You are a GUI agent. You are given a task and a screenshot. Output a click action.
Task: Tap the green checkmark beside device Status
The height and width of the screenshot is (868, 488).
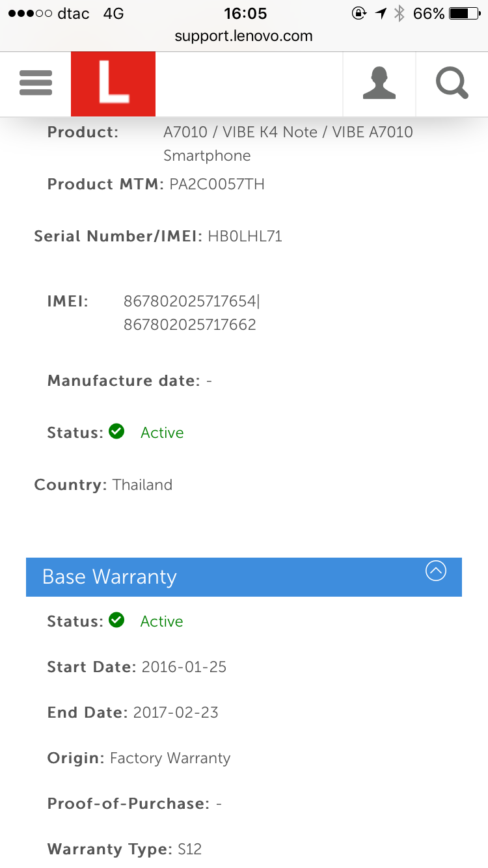pos(117,431)
